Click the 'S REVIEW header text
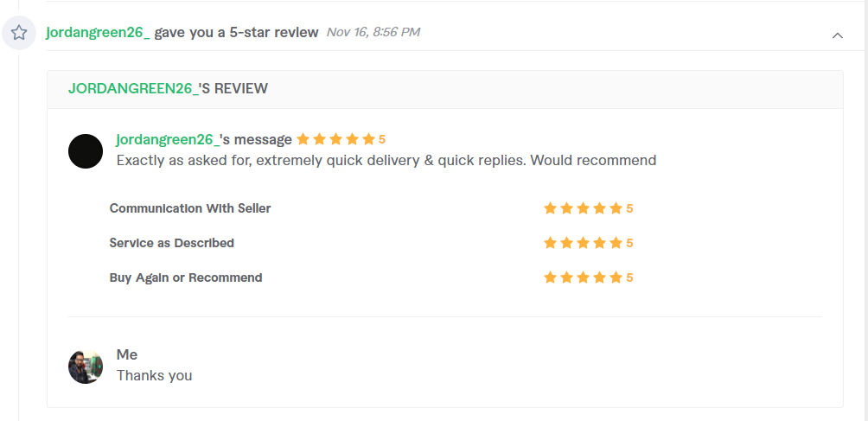The image size is (868, 421). tap(233, 88)
